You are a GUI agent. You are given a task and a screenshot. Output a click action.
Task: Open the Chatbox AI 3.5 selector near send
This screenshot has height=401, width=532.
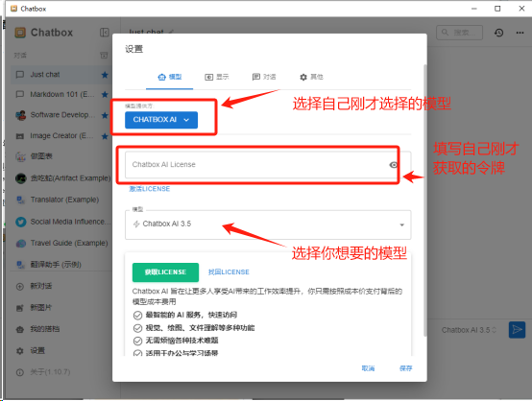pos(469,330)
